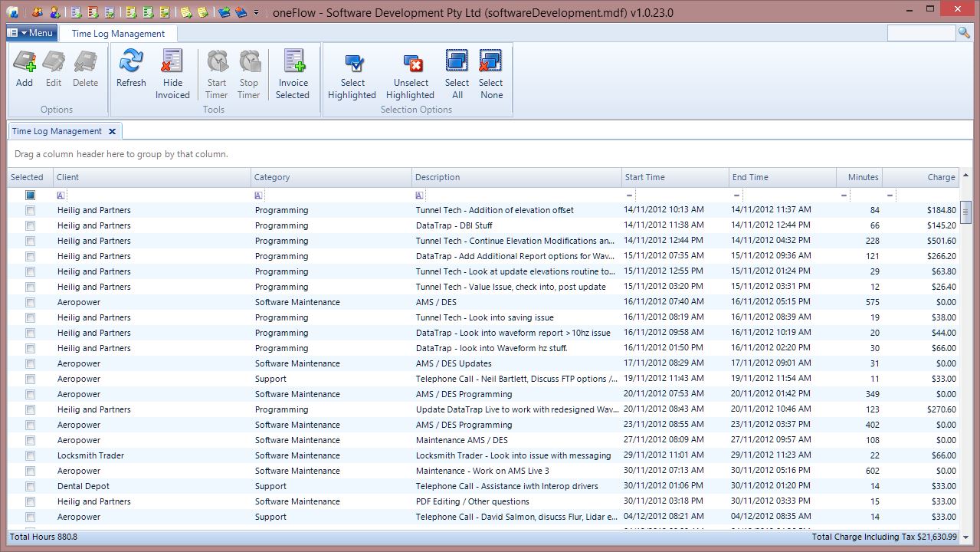The width and height of the screenshot is (980, 552).
Task: Click the Refresh icon in Tools
Action: pyautogui.click(x=131, y=61)
